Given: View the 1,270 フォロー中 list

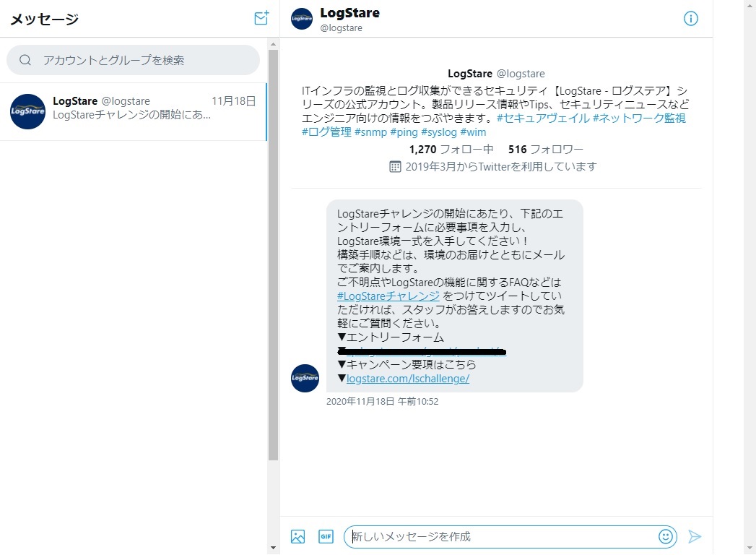Looking at the screenshot, I should [x=451, y=149].
